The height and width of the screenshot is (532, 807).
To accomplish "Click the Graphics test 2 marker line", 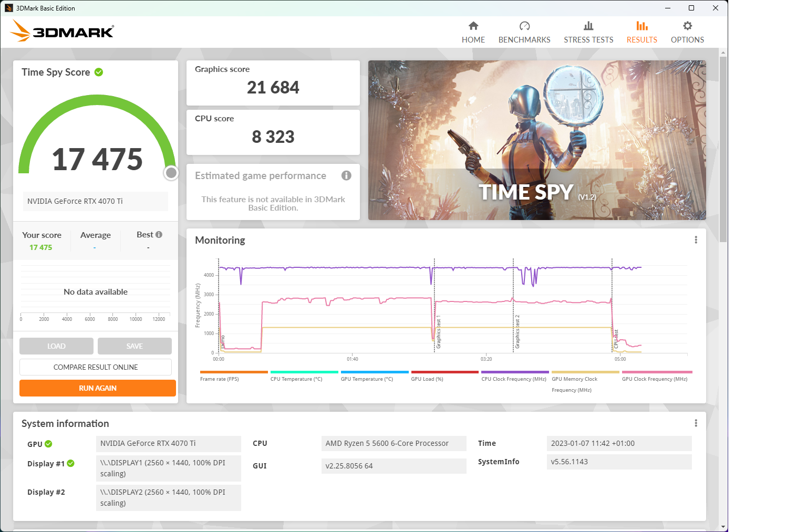I will (x=513, y=306).
